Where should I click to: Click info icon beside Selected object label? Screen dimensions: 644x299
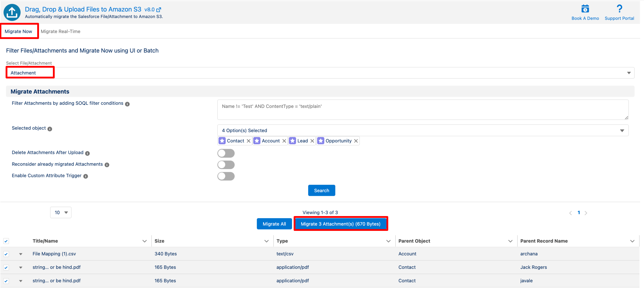(x=50, y=129)
